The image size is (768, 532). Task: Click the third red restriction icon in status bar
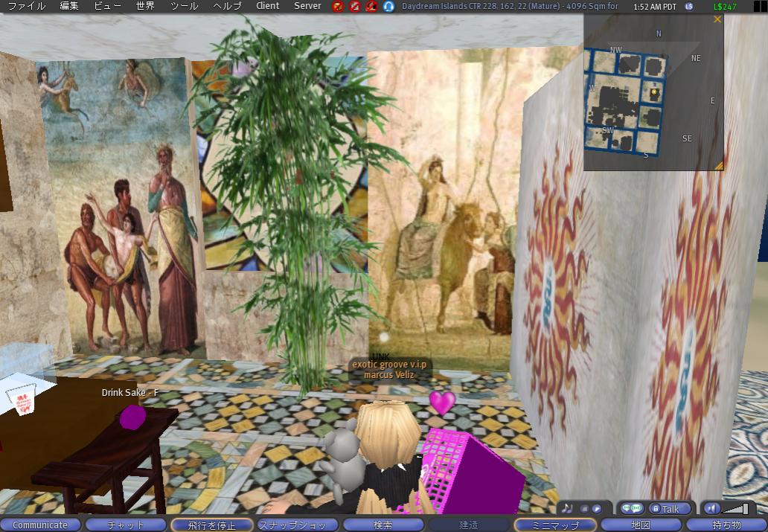[371, 7]
